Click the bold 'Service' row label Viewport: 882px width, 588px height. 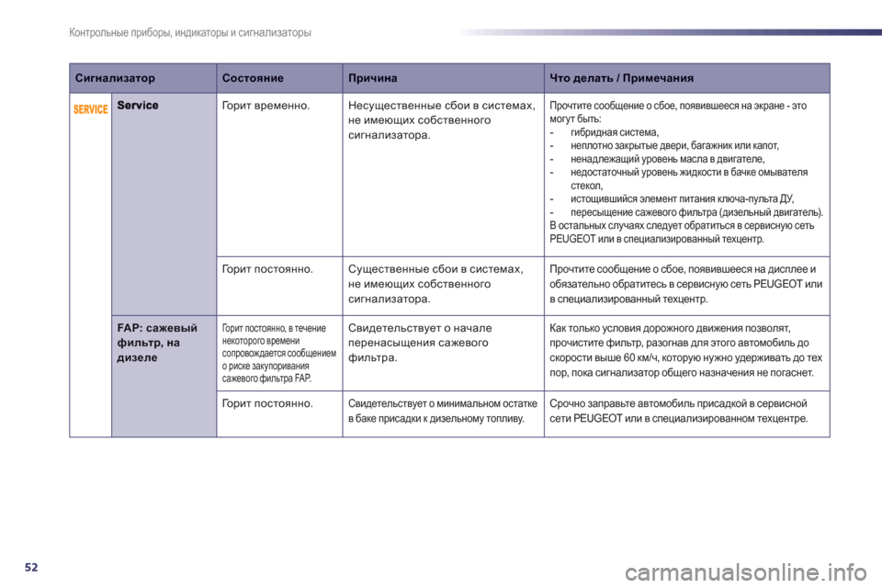tap(138, 106)
